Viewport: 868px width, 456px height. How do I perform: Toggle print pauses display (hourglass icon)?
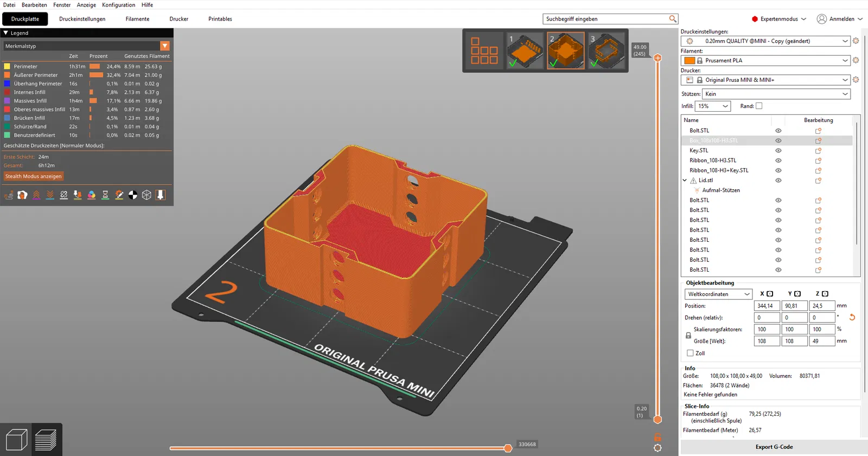[105, 195]
